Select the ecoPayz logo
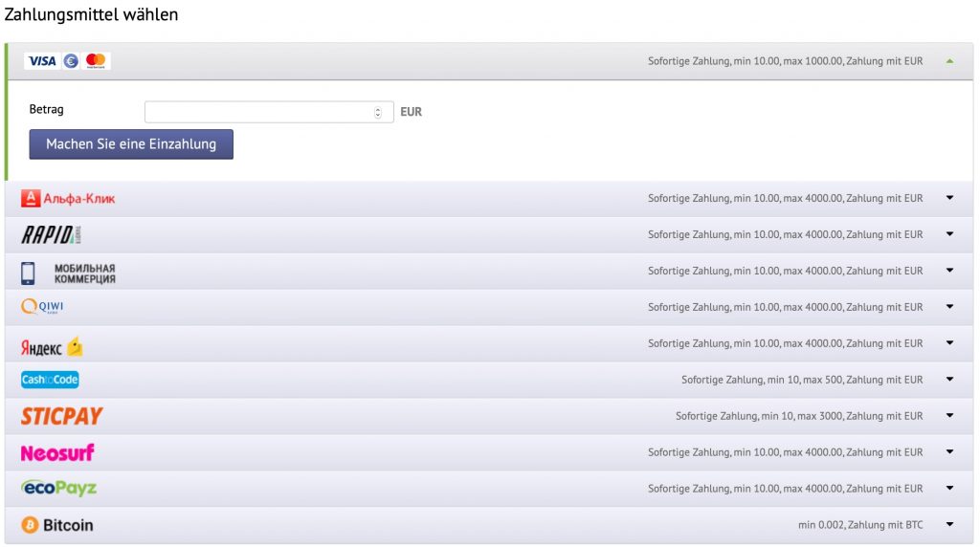The height and width of the screenshot is (547, 980). pyautogui.click(x=58, y=489)
